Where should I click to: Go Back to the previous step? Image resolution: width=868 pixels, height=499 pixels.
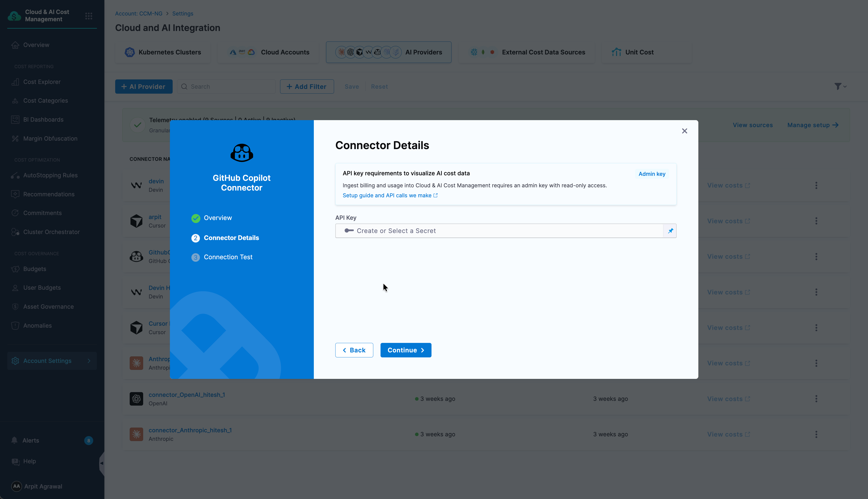point(354,350)
